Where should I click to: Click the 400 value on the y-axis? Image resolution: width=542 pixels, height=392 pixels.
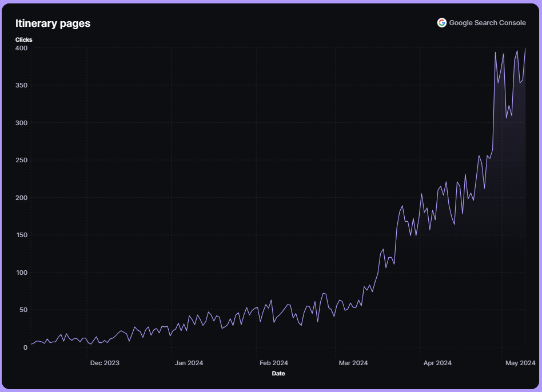click(21, 48)
